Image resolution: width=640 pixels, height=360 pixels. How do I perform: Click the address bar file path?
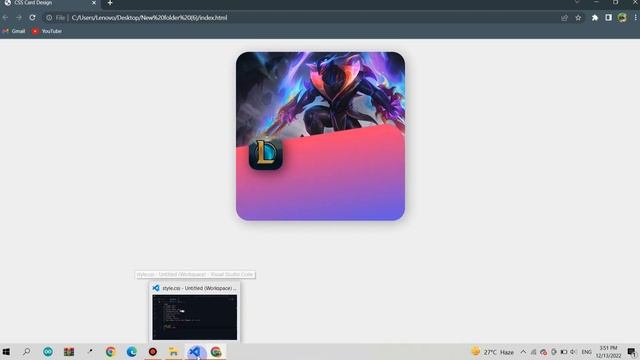point(149,18)
